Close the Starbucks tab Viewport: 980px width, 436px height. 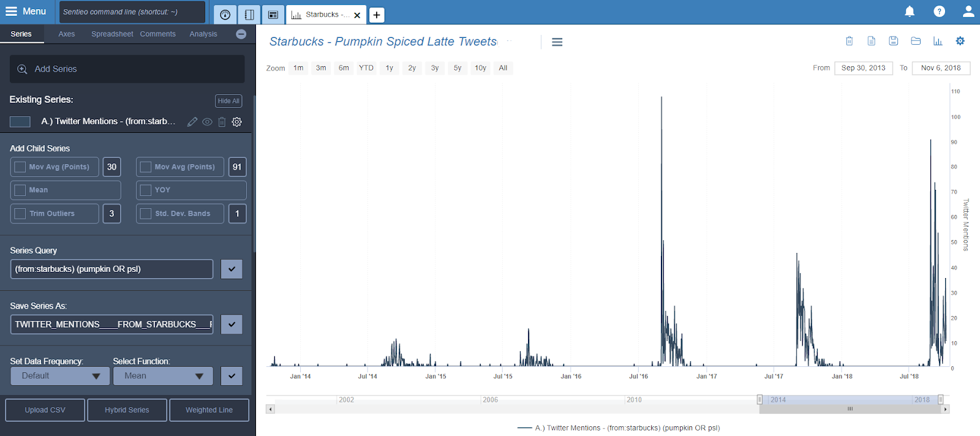coord(357,15)
